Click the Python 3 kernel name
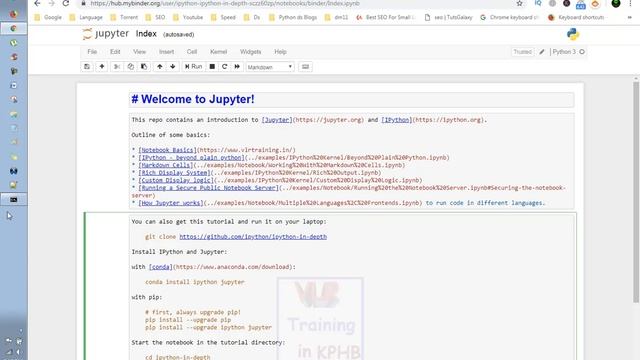The width and height of the screenshot is (640, 360). click(x=564, y=52)
